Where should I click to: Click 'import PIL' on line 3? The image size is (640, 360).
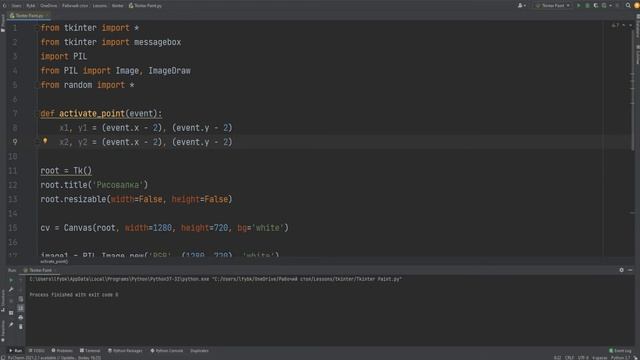coord(64,56)
